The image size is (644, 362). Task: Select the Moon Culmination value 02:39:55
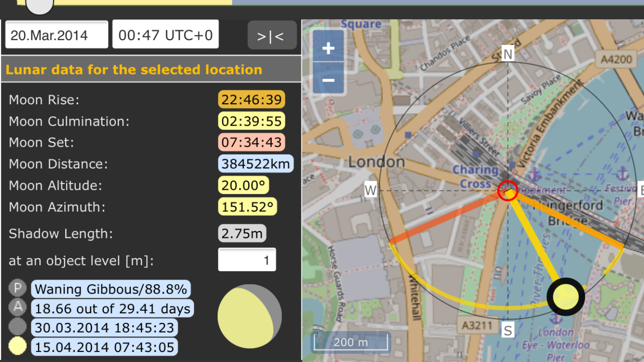[252, 121]
